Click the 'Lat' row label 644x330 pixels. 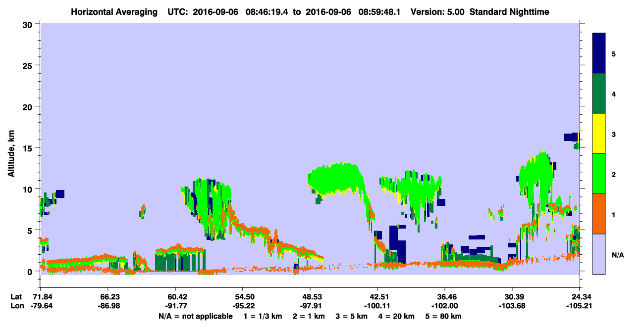pos(16,297)
